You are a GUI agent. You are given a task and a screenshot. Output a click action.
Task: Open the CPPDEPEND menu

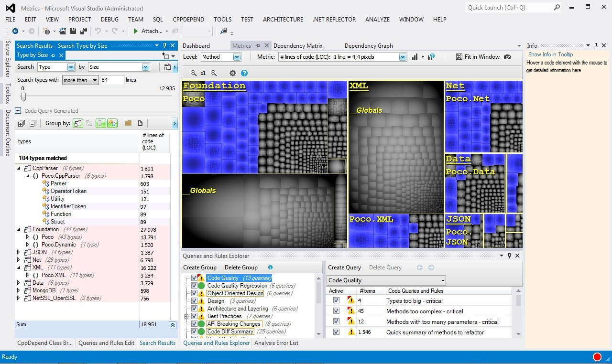pyautogui.click(x=188, y=20)
